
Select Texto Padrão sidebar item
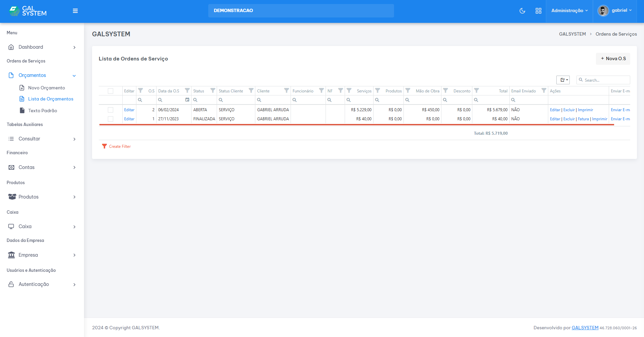42,111
